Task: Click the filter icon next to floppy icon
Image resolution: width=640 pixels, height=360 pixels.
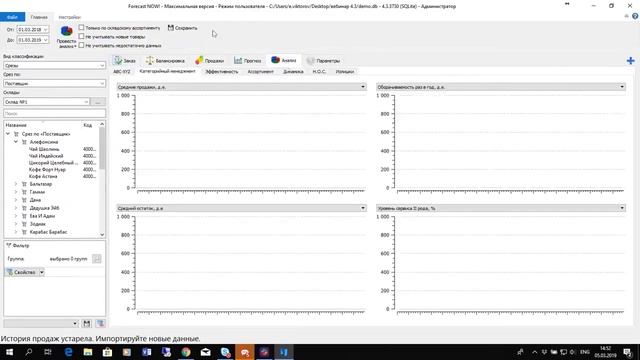Action: [x=100, y=323]
